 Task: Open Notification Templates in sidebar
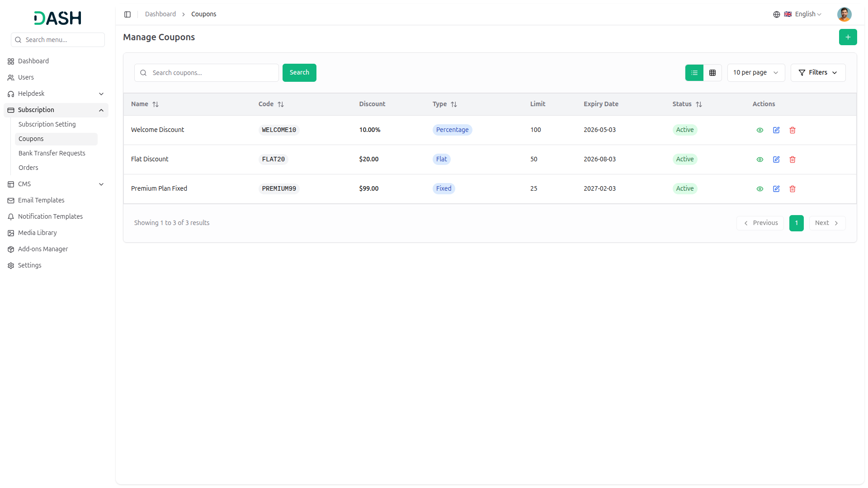[56, 217]
